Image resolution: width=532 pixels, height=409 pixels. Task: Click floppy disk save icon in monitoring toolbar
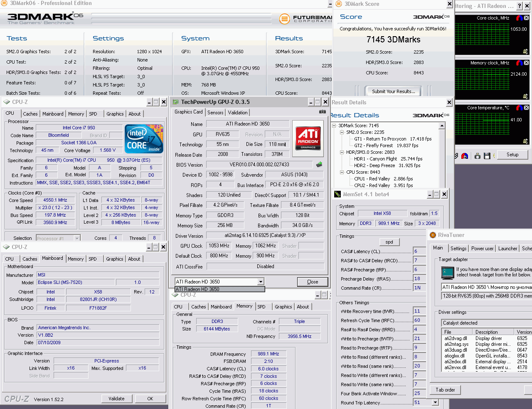(487, 155)
